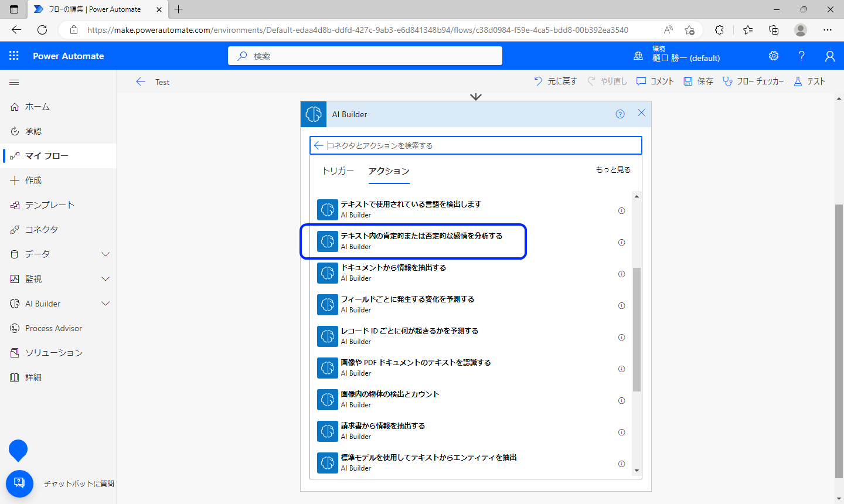Click the back arrow in connector search box
The image size is (844, 504).
[318, 145]
